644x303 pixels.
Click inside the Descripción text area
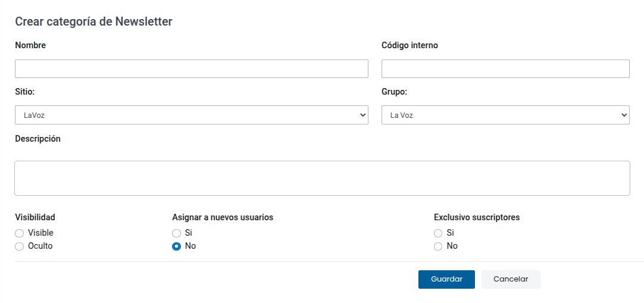point(321,178)
